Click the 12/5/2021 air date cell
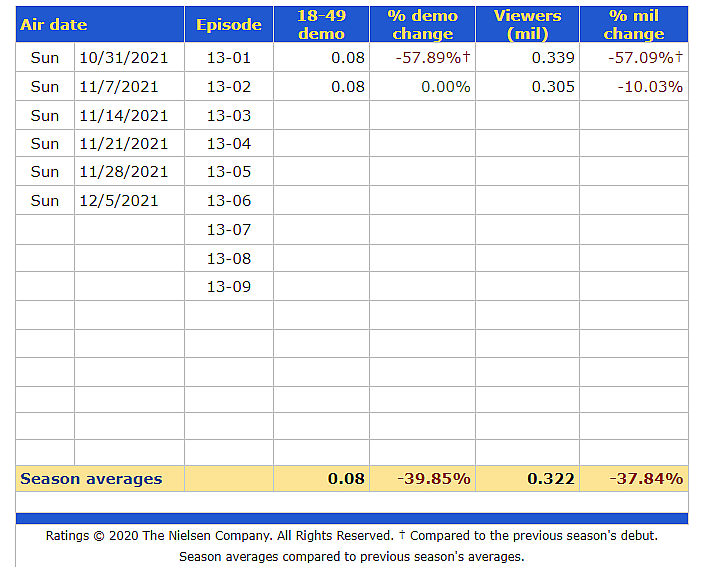 pyautogui.click(x=119, y=201)
